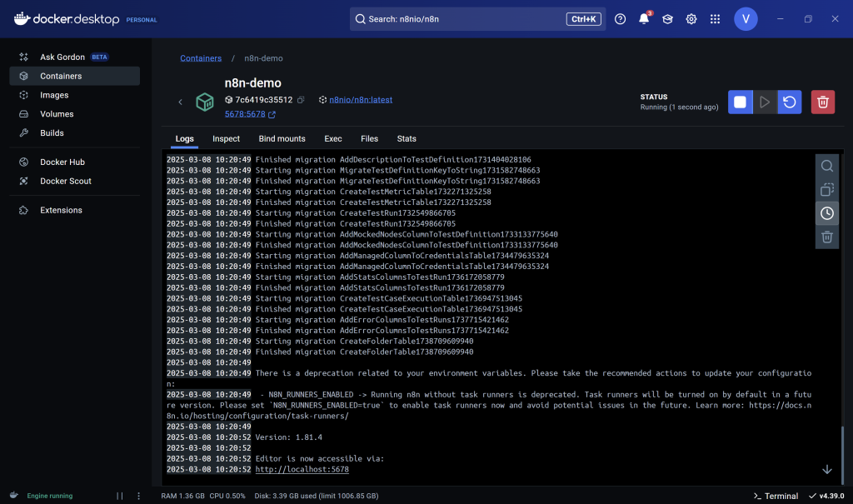
Task: Click the n8n-demo container title
Action: pyautogui.click(x=253, y=82)
